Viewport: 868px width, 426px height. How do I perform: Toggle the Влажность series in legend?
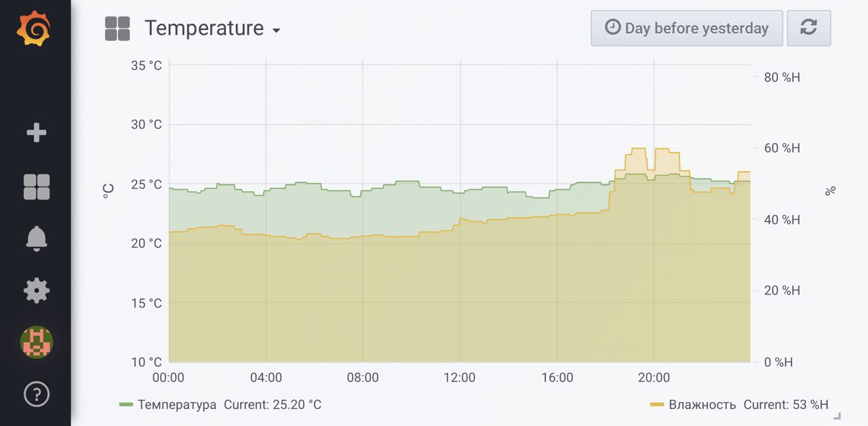point(702,405)
